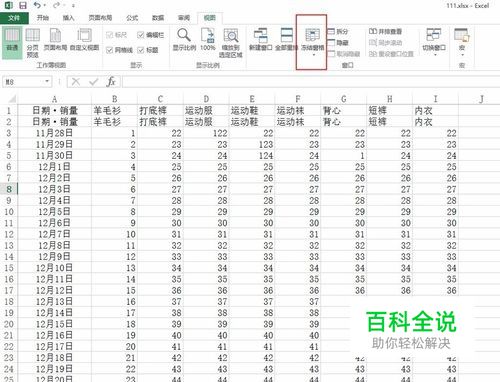Expand the Redo history dropdown arrow
This screenshot has width=500, height=382.
point(63,6)
